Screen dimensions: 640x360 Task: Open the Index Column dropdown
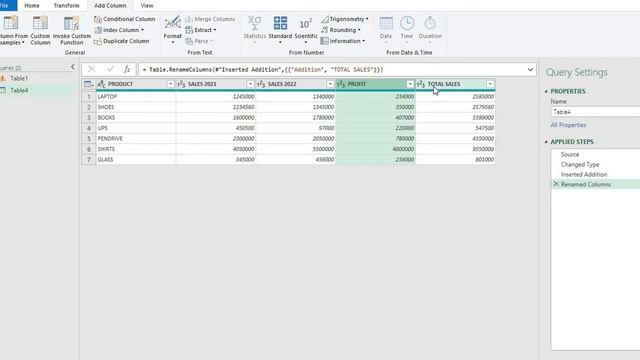tap(119, 30)
